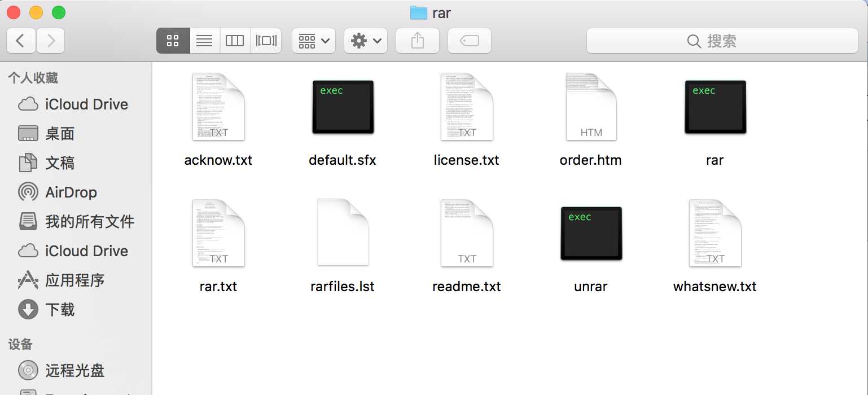
Task: Select the rar executable icon
Action: (715, 107)
